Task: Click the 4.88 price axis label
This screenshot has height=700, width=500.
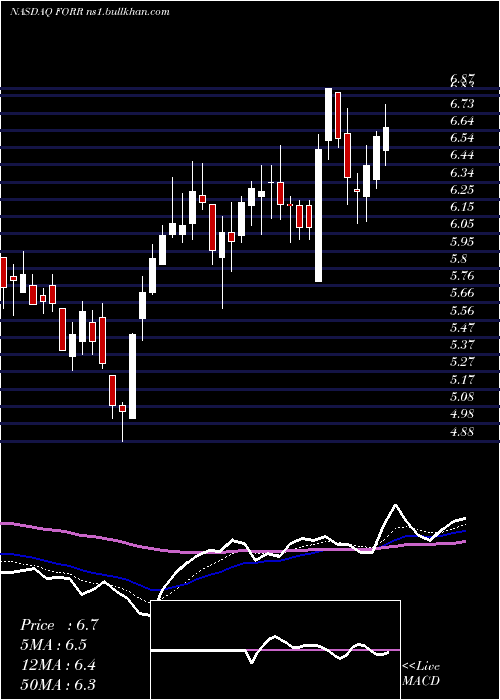Action: click(462, 431)
